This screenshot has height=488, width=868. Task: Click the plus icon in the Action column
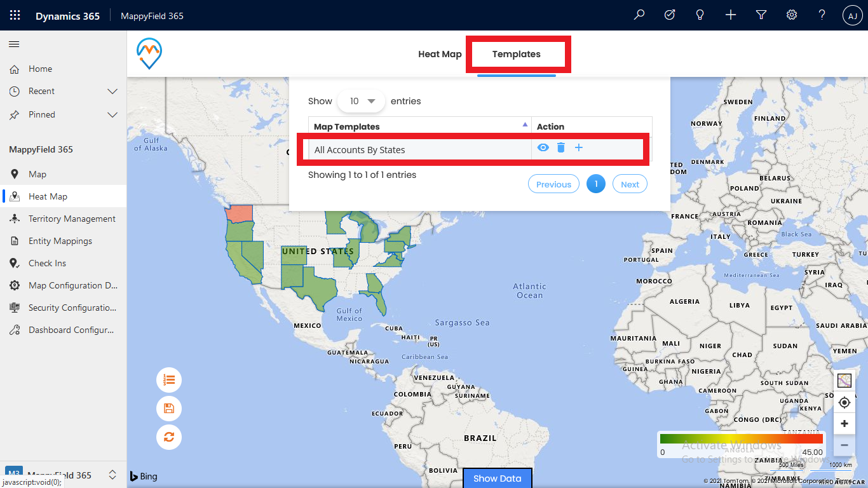pos(579,147)
